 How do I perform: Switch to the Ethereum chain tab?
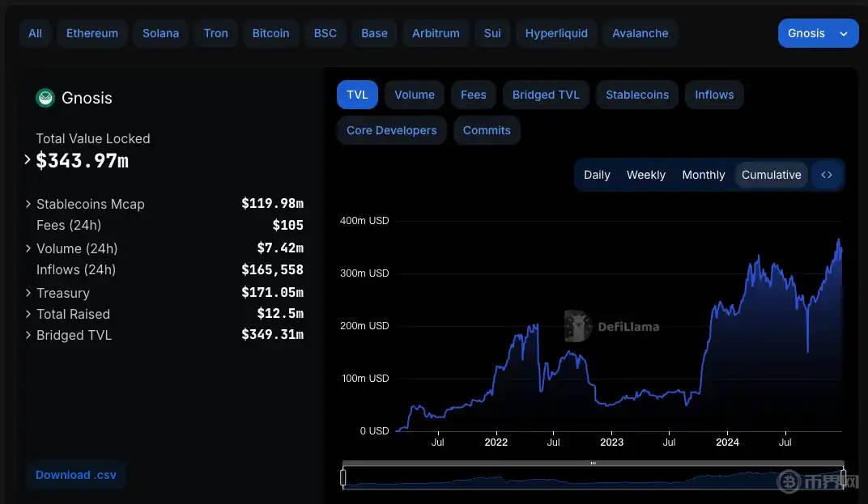92,33
